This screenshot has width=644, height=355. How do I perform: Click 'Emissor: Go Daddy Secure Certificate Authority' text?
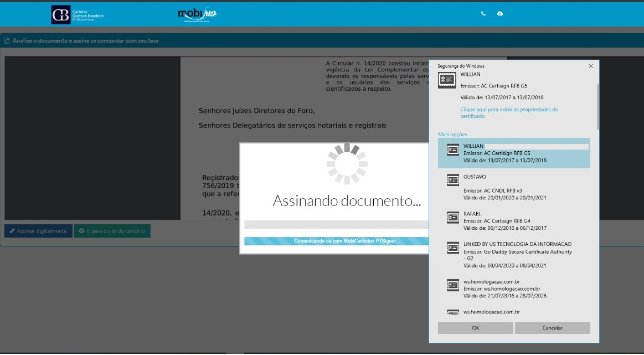518,255
